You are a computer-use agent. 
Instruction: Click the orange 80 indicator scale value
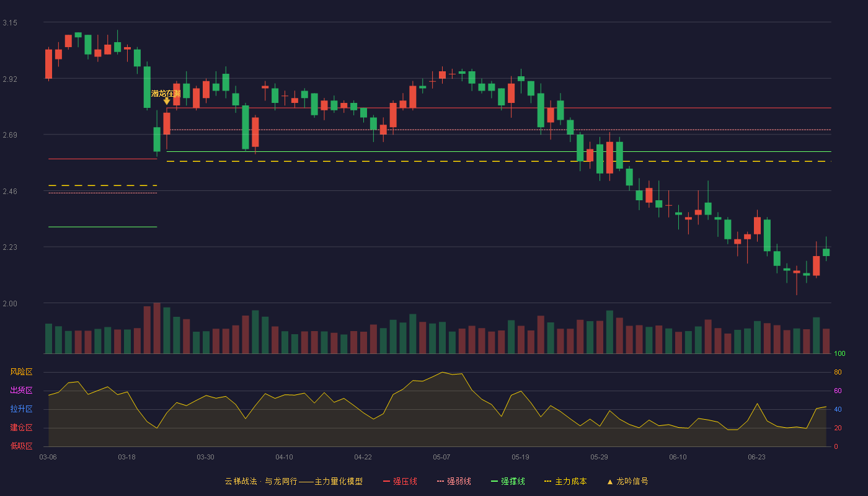838,373
